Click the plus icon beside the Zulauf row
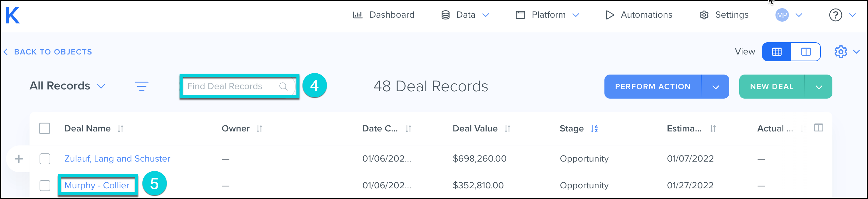The height and width of the screenshot is (199, 868). 19,159
